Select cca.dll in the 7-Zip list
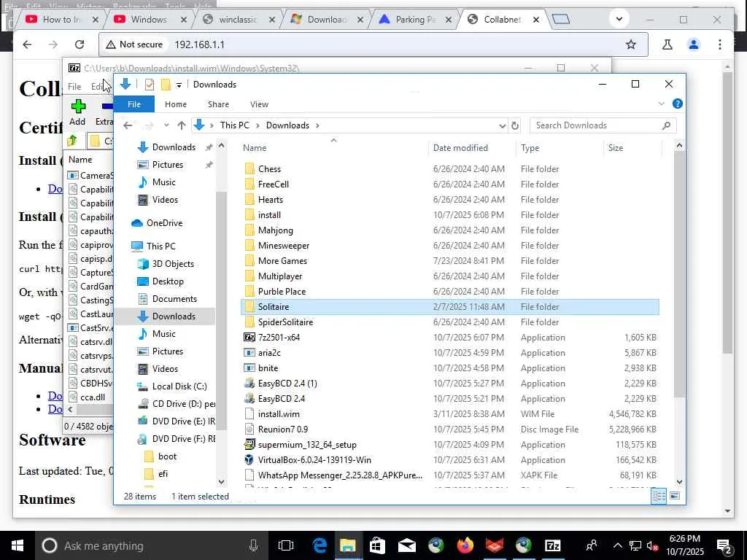Screen dimensions: 747x560 click(93, 397)
